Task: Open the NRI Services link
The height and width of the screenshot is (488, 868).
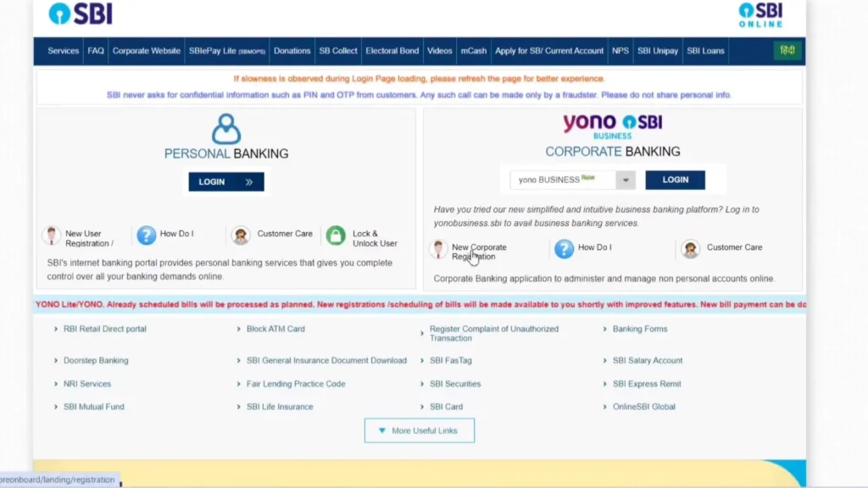Action: click(x=87, y=384)
